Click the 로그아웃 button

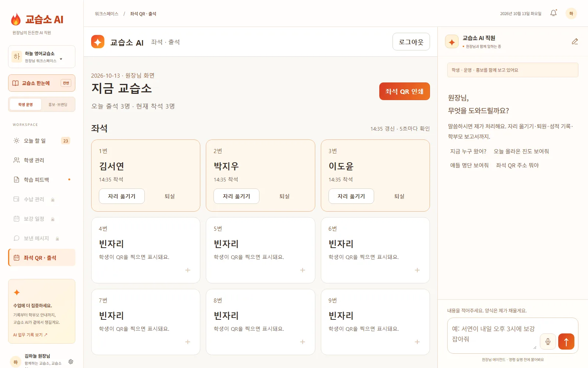point(411,42)
